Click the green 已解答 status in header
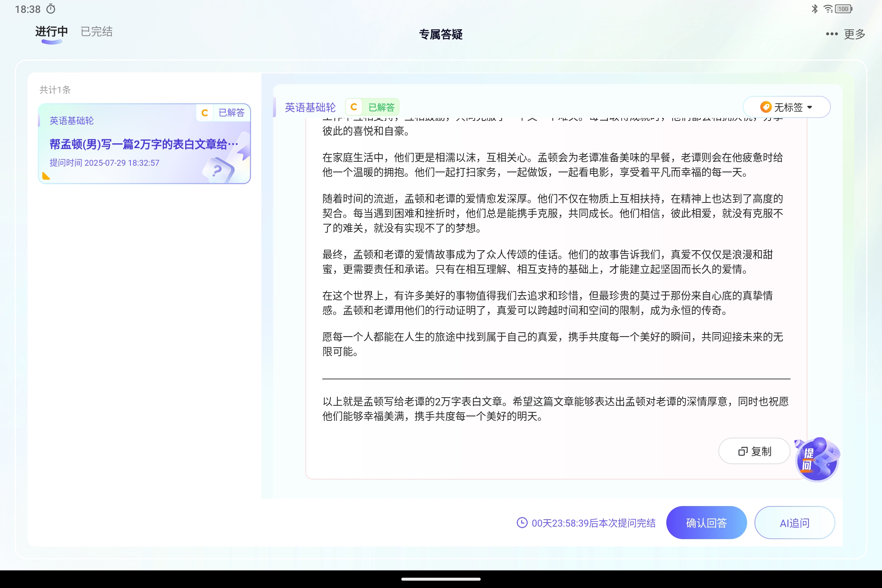The width and height of the screenshot is (882, 588). coord(381,108)
